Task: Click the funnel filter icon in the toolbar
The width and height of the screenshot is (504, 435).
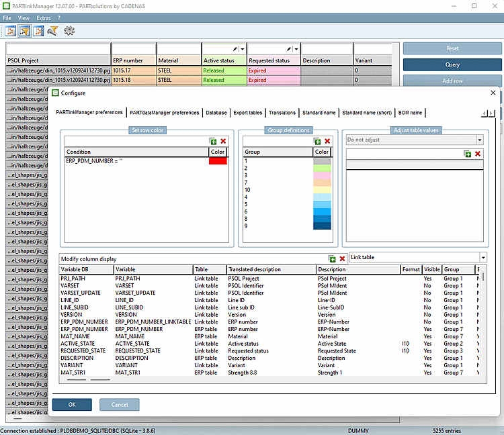Action: 52,31
